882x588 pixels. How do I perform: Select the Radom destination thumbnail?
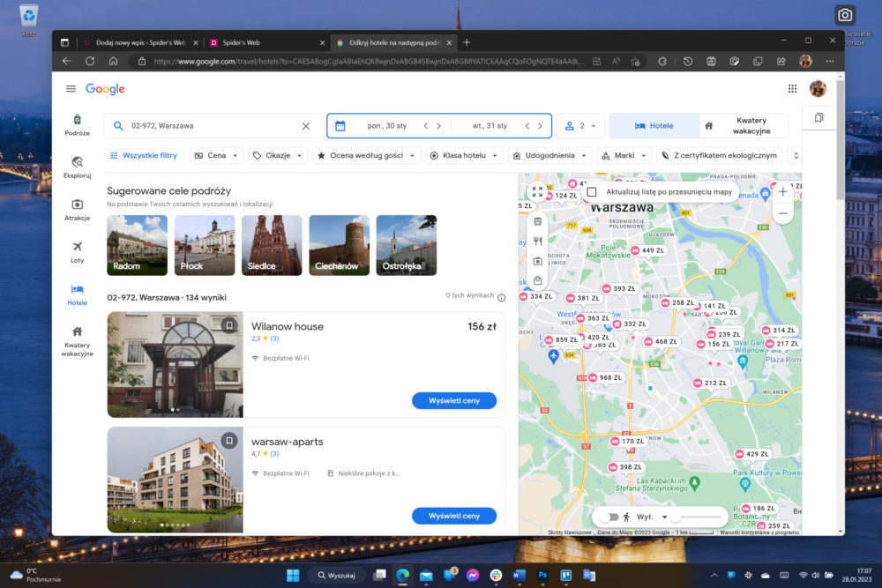pyautogui.click(x=138, y=245)
